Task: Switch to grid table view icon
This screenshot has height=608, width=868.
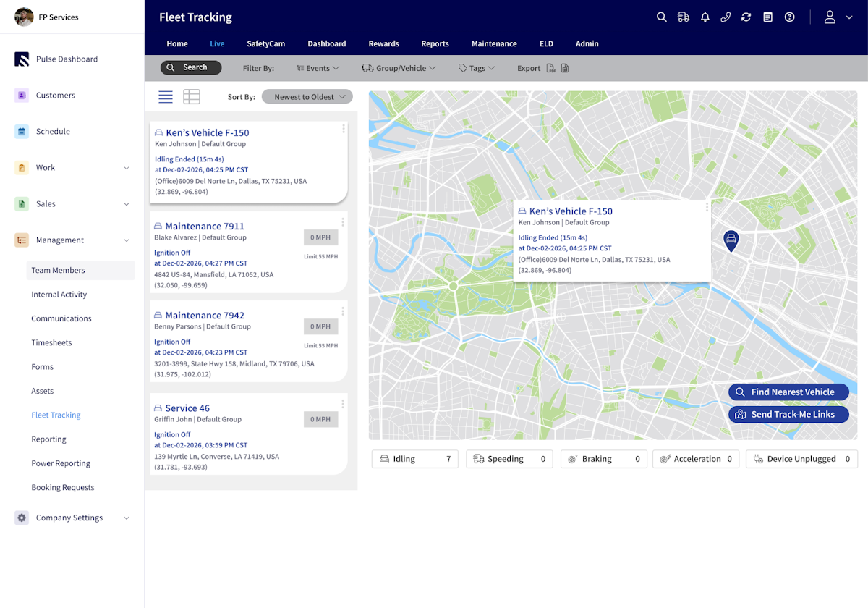Action: (x=192, y=97)
